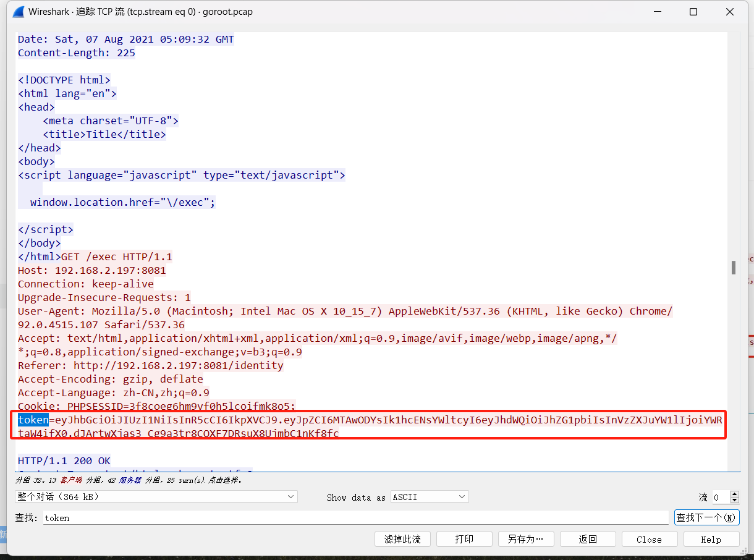Click the vertical scrollbar thumb of stream text
Viewport: 754px width, 560px height.
click(x=734, y=267)
